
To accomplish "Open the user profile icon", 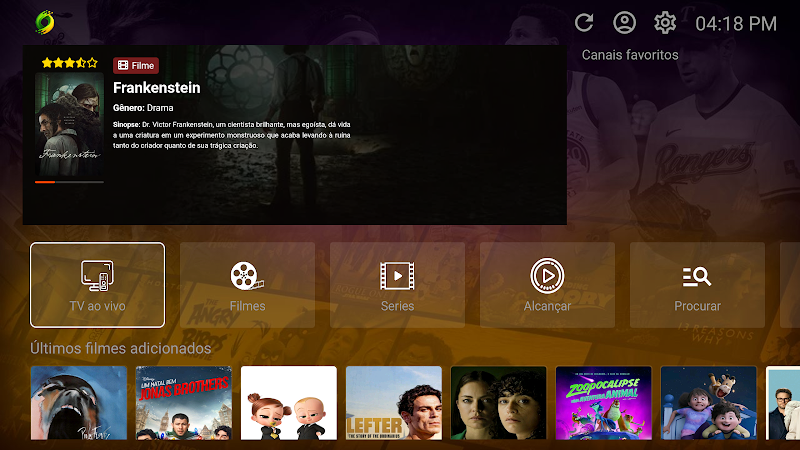I will (x=624, y=23).
